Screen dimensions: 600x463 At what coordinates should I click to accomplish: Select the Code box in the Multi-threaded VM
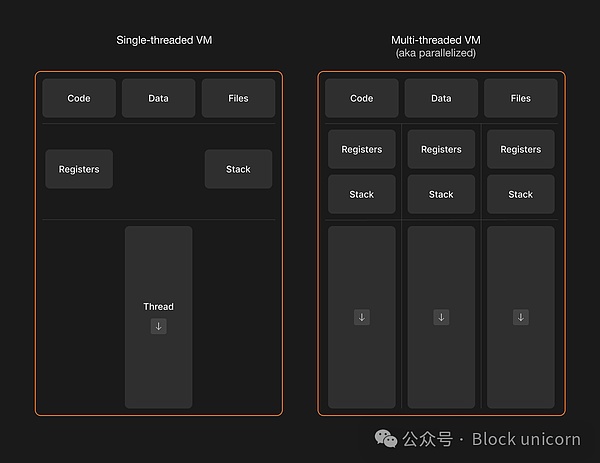pos(362,98)
